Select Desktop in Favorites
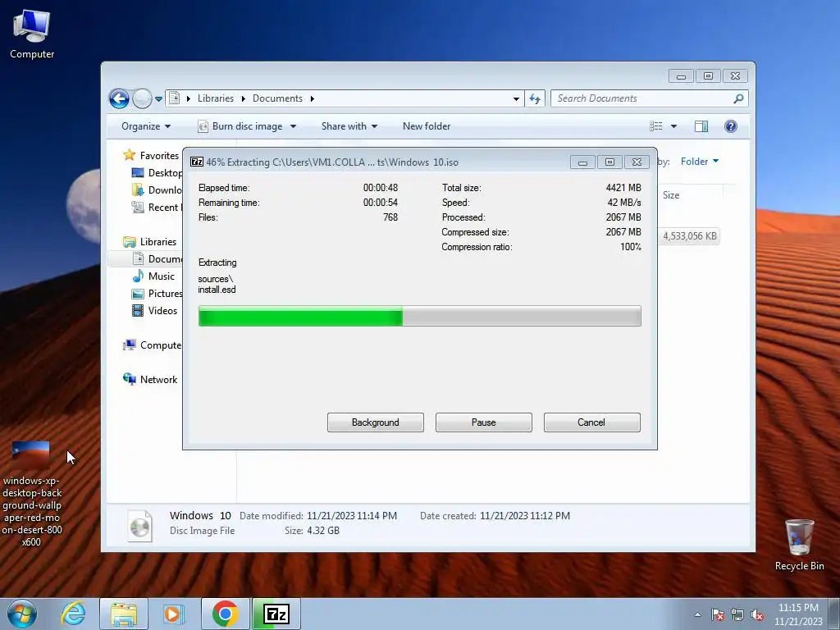This screenshot has height=630, width=840. pyautogui.click(x=157, y=172)
